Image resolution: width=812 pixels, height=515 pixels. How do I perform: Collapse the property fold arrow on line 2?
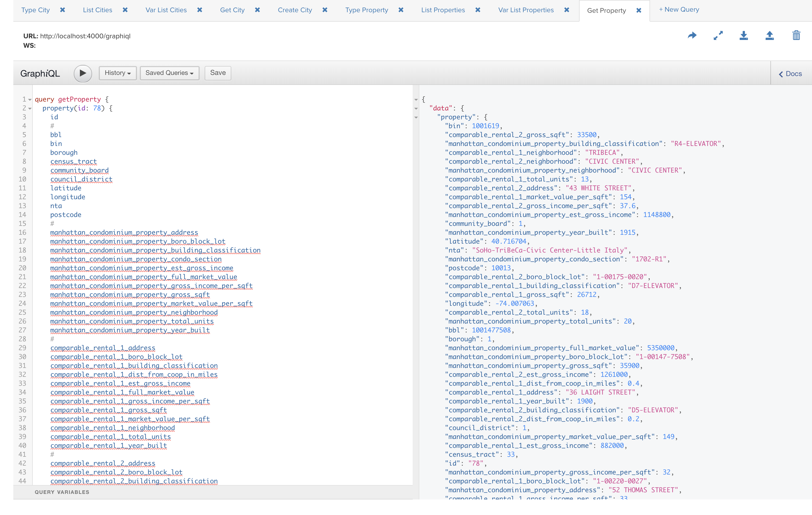30,109
